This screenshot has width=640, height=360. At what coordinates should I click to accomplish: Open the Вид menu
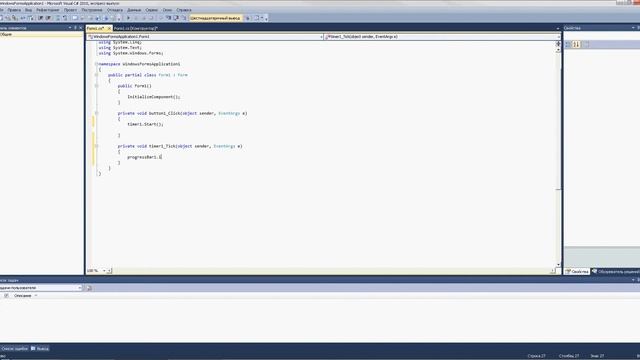click(x=28, y=10)
